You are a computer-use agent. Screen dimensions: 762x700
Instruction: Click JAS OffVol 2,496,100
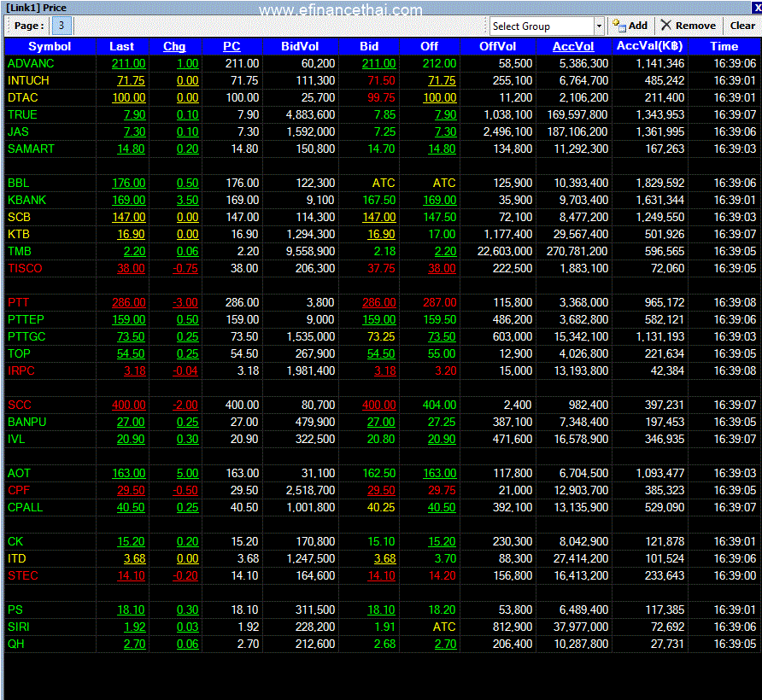[x=507, y=131]
